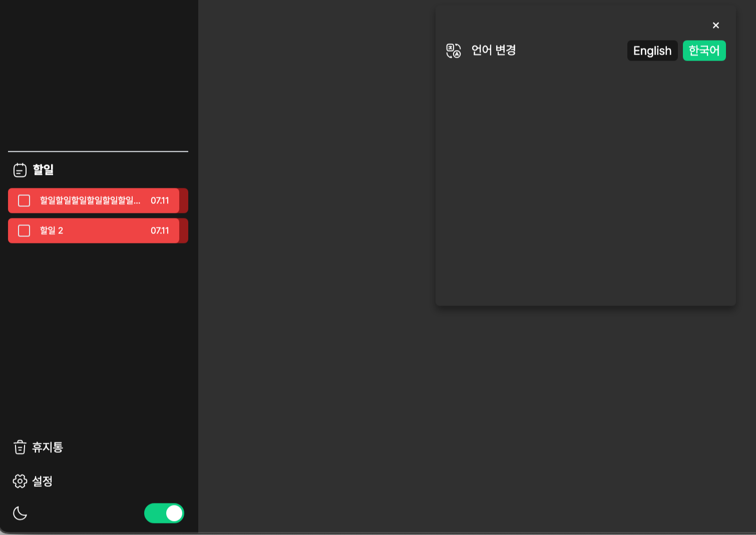The height and width of the screenshot is (535, 756).
Task: Click the 할일 calendar icon
Action: 20,170
